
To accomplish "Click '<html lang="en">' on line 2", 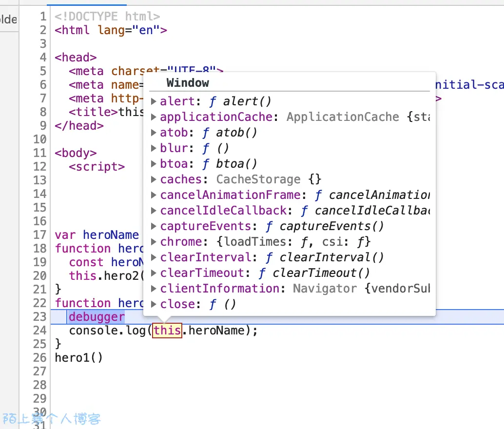I will pyautogui.click(x=111, y=30).
